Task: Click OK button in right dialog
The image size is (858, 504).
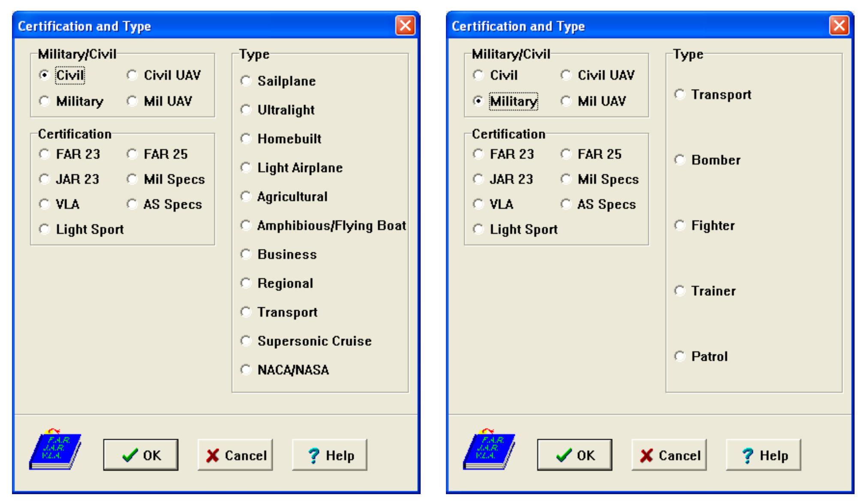Action: 575,455
